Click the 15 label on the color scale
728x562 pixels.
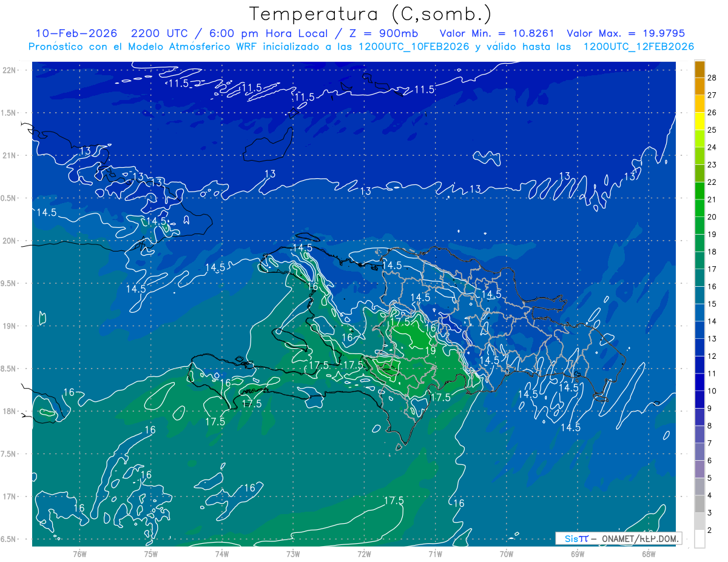tap(712, 304)
